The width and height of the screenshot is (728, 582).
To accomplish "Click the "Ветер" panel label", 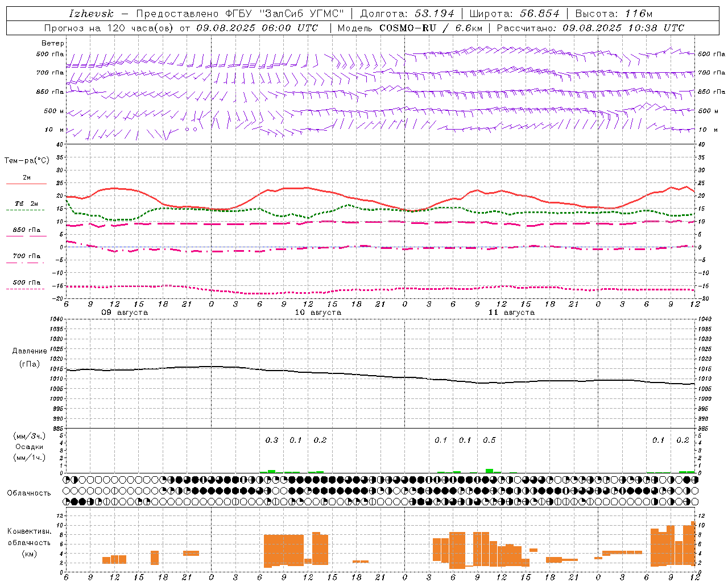I will click(53, 43).
